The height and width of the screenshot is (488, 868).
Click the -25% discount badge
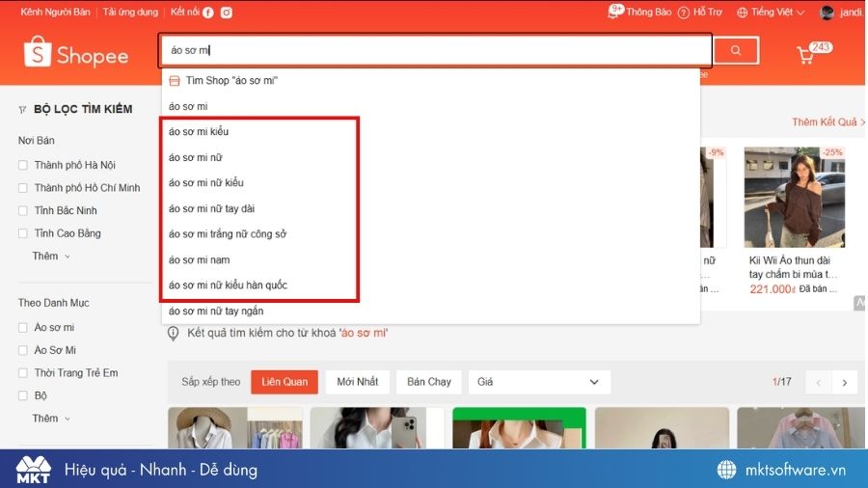[832, 152]
